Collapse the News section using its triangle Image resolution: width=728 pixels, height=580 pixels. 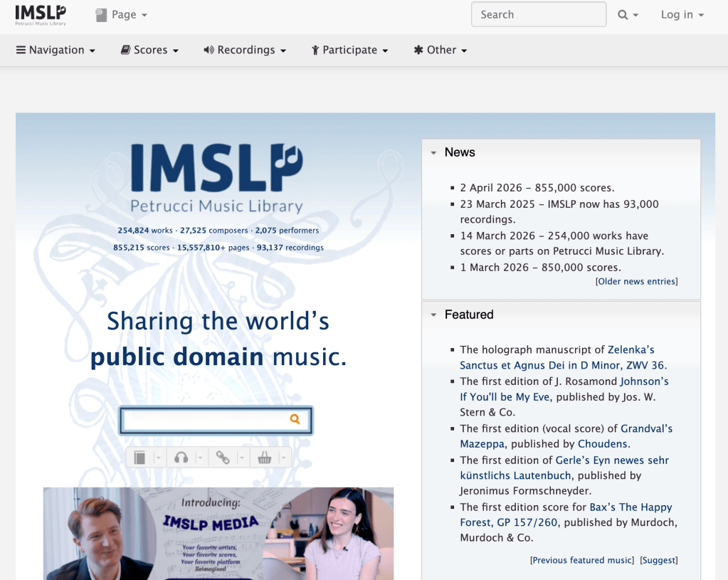point(433,152)
